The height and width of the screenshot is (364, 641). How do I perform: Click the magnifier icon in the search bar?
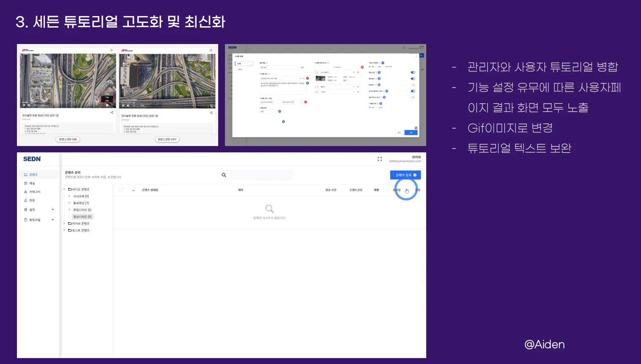pos(224,175)
